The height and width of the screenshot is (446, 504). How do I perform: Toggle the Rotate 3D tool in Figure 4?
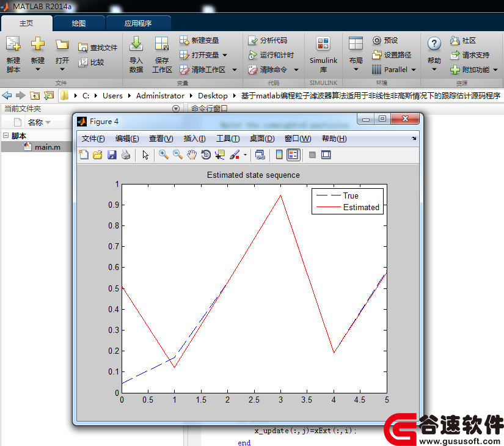click(206, 155)
